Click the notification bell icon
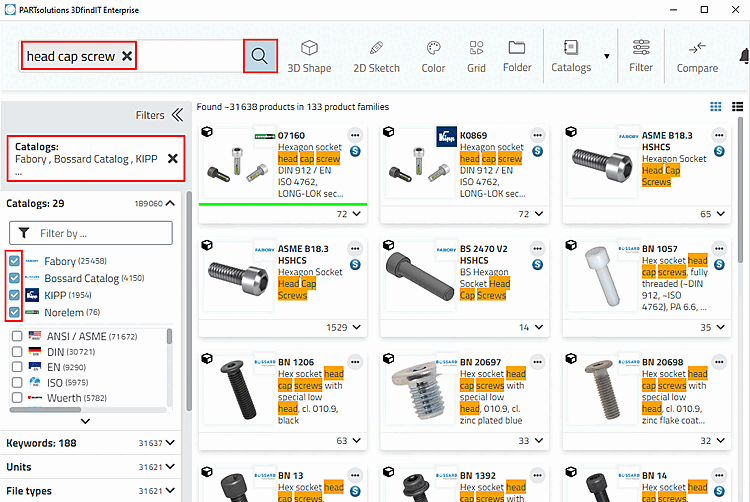 [745, 56]
